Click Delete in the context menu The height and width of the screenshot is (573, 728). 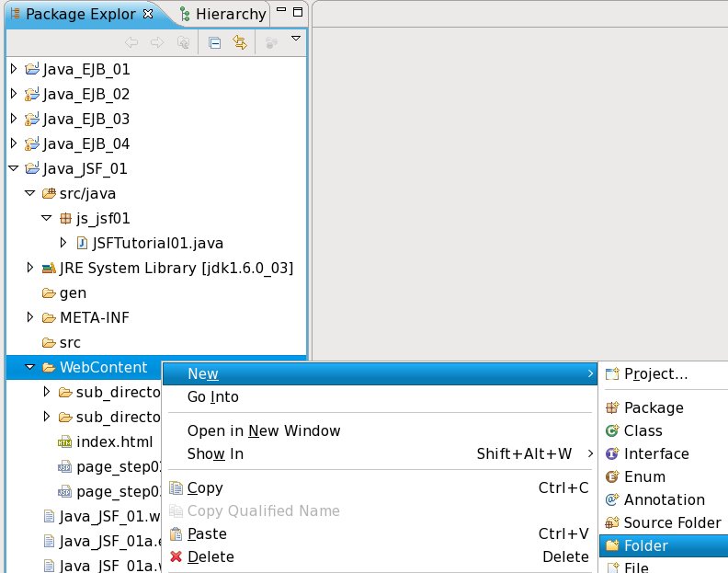coord(210,556)
